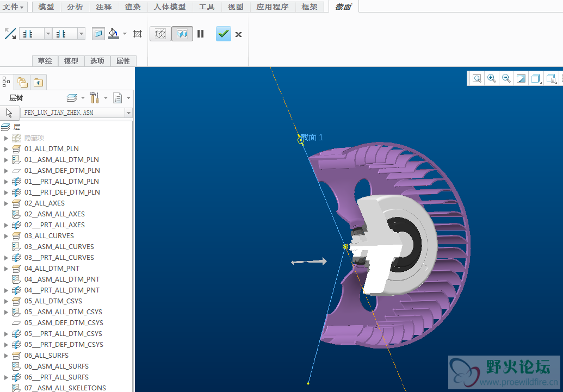Switch to the 框架 ribbon tab

[310, 7]
